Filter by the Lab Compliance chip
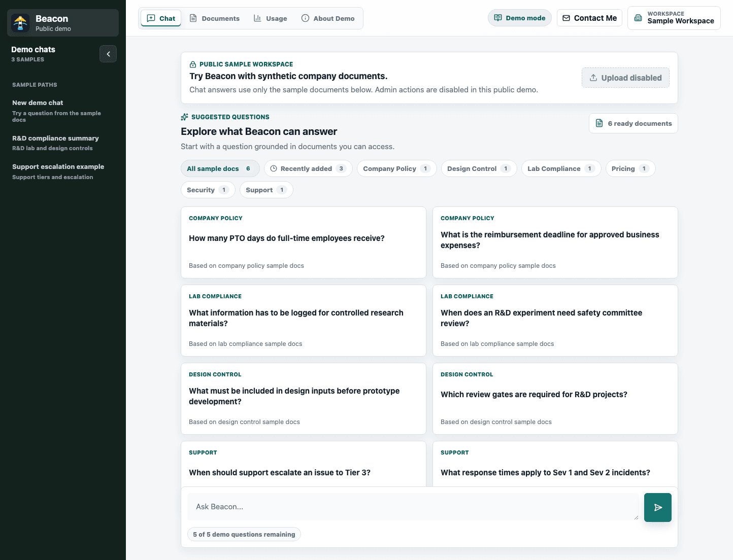733x560 pixels. pos(561,168)
